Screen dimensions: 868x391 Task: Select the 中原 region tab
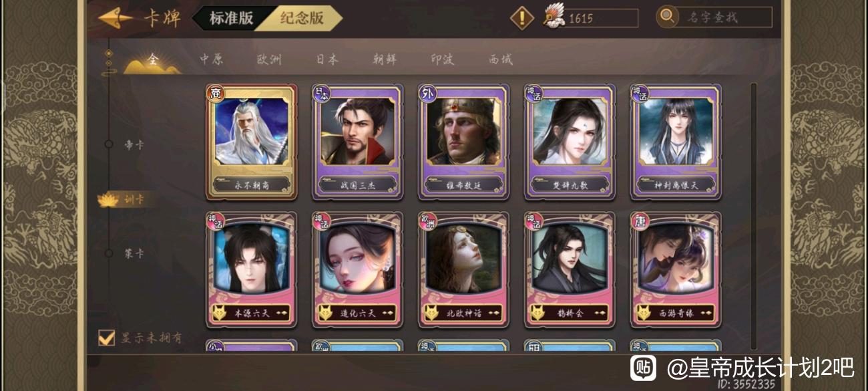211,59
